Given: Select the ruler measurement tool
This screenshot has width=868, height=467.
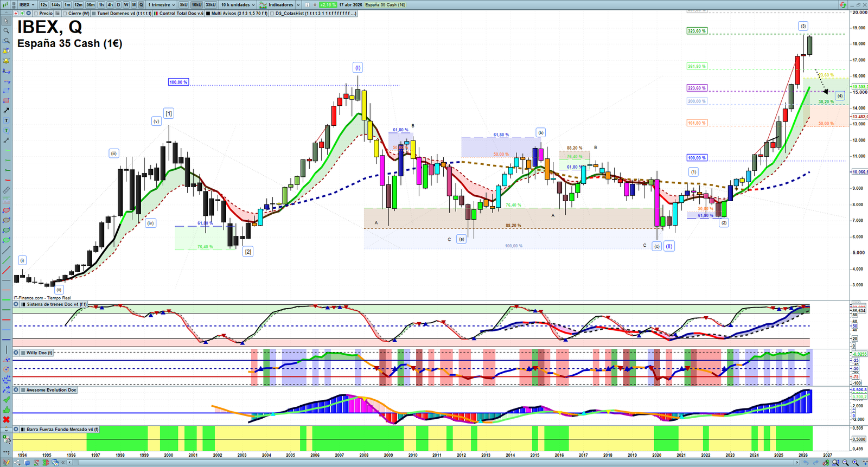Looking at the screenshot, I should [6, 190].
